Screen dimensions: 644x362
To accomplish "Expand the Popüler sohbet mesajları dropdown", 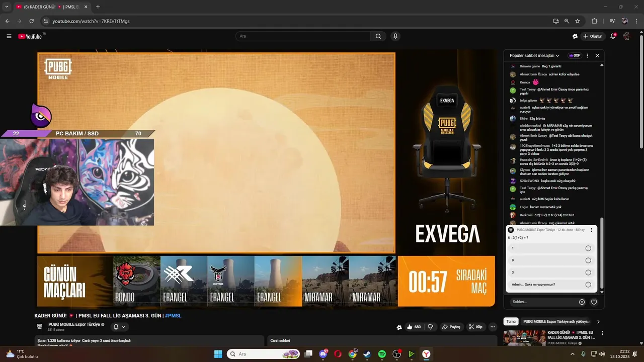I will [x=534, y=56].
